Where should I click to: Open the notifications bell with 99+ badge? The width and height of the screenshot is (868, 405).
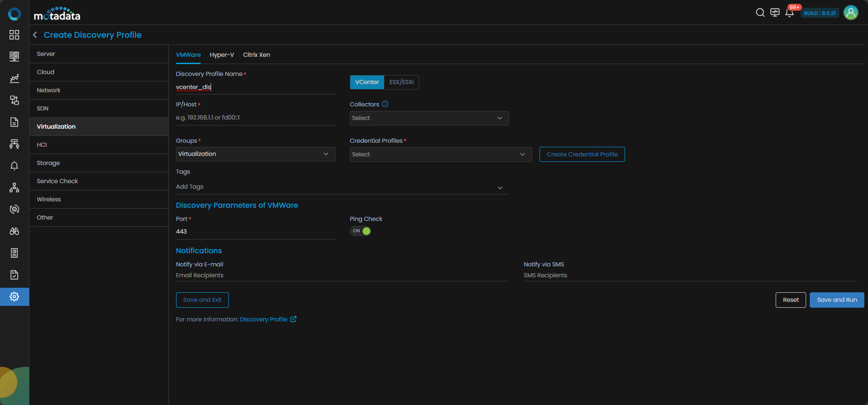(790, 13)
